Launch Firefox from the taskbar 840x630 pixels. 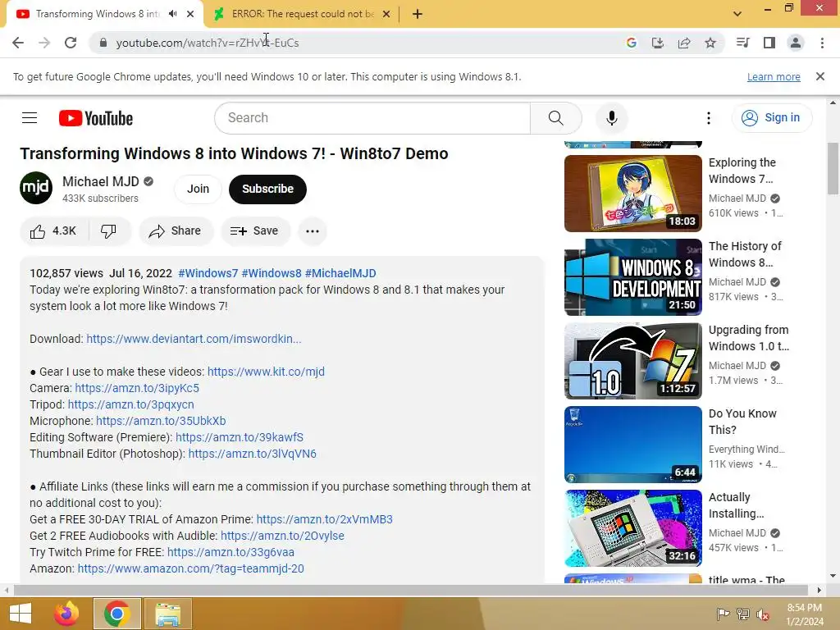click(x=66, y=614)
